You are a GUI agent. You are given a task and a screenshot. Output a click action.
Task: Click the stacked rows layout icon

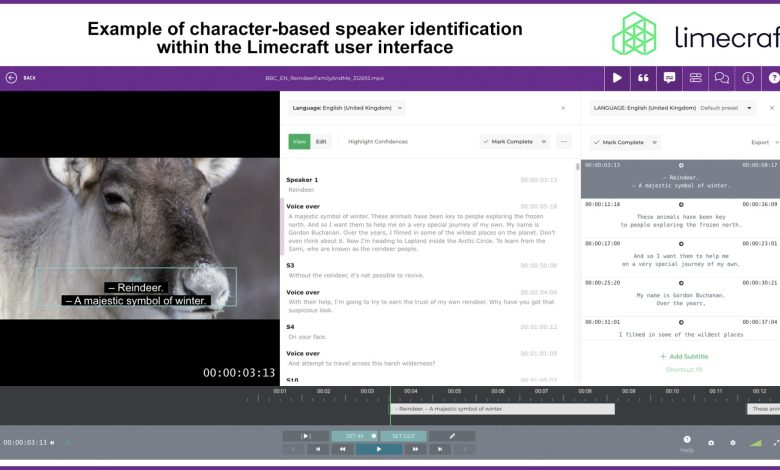coord(695,77)
